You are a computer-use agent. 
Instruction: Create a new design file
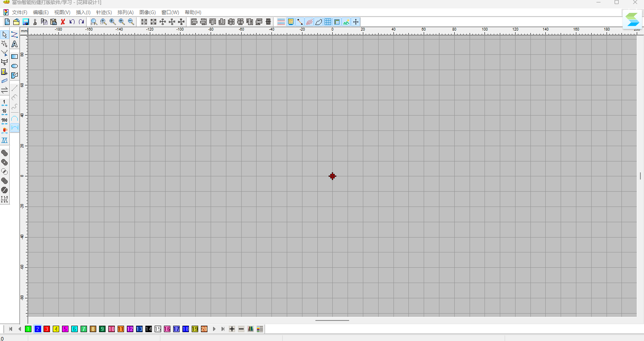pyautogui.click(x=7, y=22)
